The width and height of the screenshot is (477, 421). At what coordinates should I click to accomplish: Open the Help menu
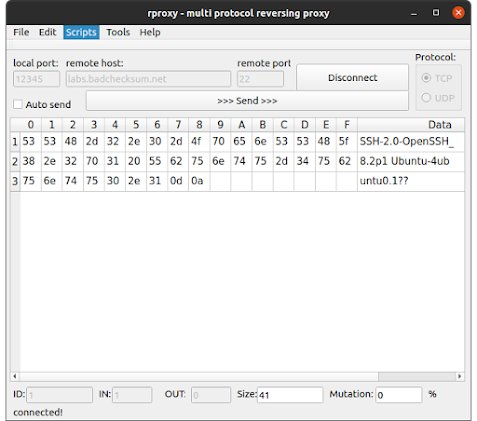(150, 32)
